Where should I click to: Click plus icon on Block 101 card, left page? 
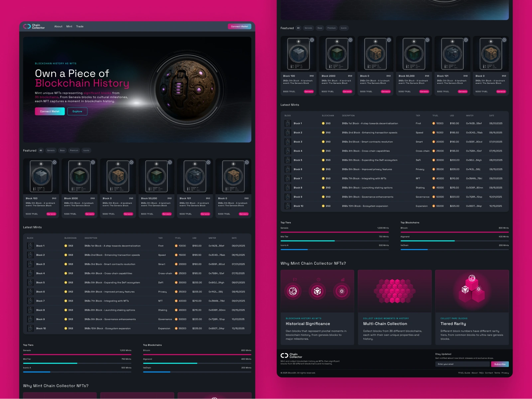pos(208,162)
